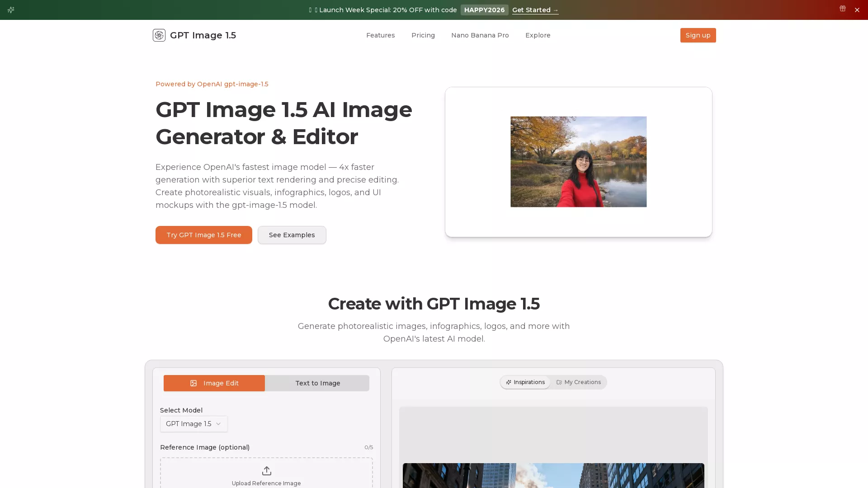
Task: Dismiss the launch week banner with the X
Action: pos(857,9)
